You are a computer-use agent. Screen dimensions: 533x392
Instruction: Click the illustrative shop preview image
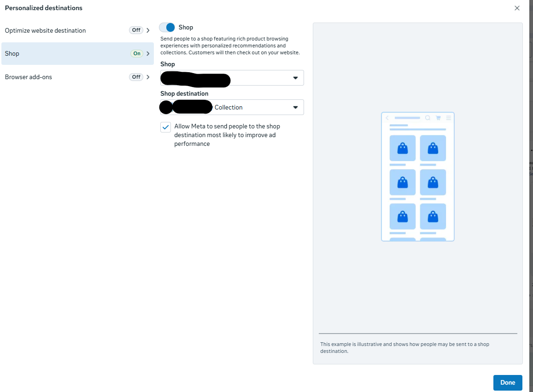(418, 177)
